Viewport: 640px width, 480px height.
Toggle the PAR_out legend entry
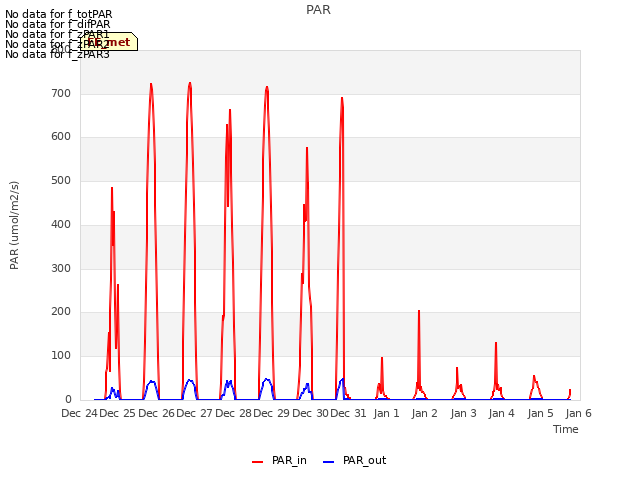pyautogui.click(x=354, y=460)
